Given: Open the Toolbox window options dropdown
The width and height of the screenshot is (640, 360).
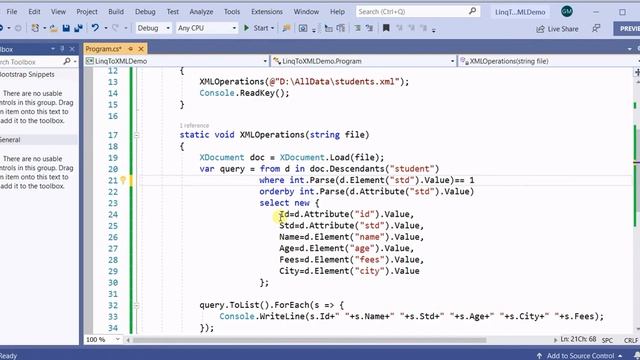Looking at the screenshot, I should click(x=53, y=49).
